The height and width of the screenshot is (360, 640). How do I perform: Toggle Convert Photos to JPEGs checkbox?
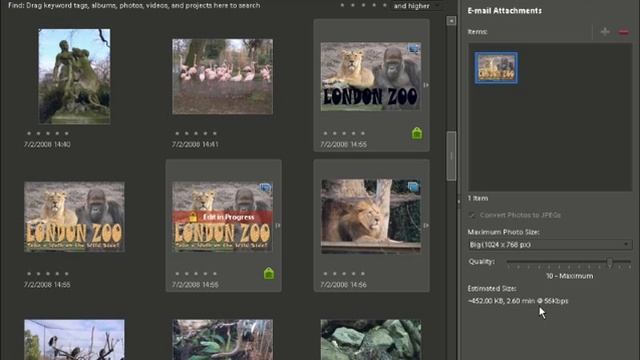coord(472,215)
